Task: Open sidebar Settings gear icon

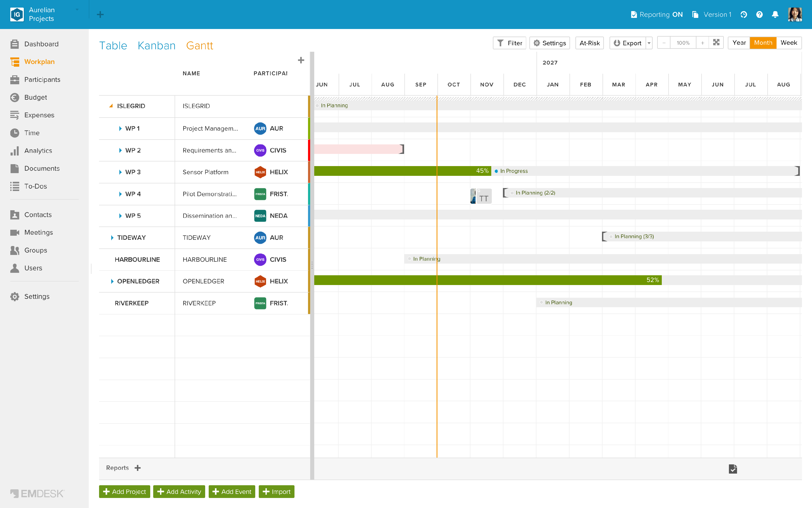Action: tap(14, 297)
